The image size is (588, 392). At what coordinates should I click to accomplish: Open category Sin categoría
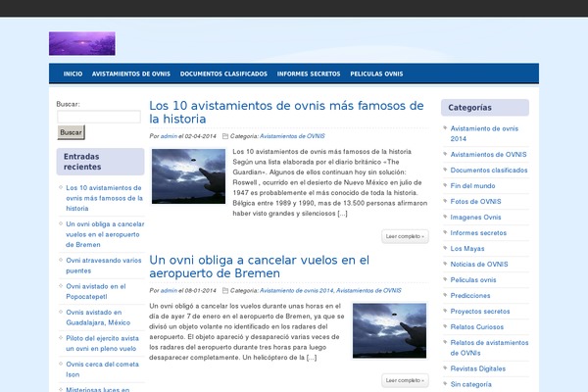pos(470,384)
